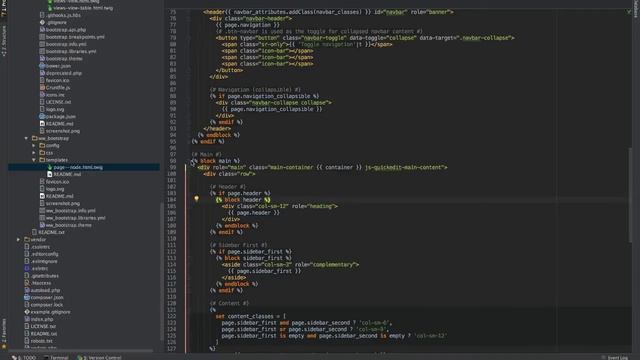Screen dimensions: 640x360
Task: Expand the css folder
Action: coord(34,153)
